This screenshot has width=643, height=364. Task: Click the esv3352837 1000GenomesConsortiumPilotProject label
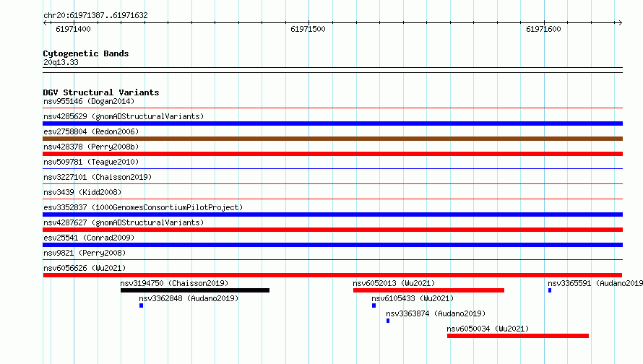click(143, 207)
